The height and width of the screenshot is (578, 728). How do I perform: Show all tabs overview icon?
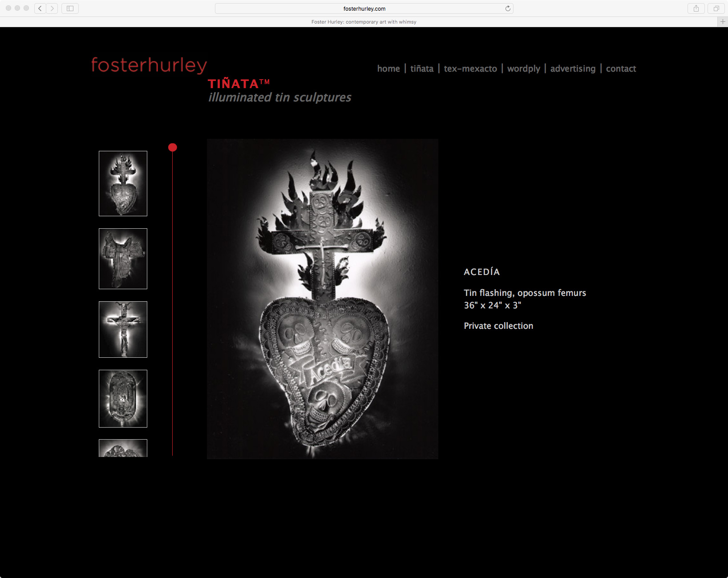pyautogui.click(x=716, y=8)
